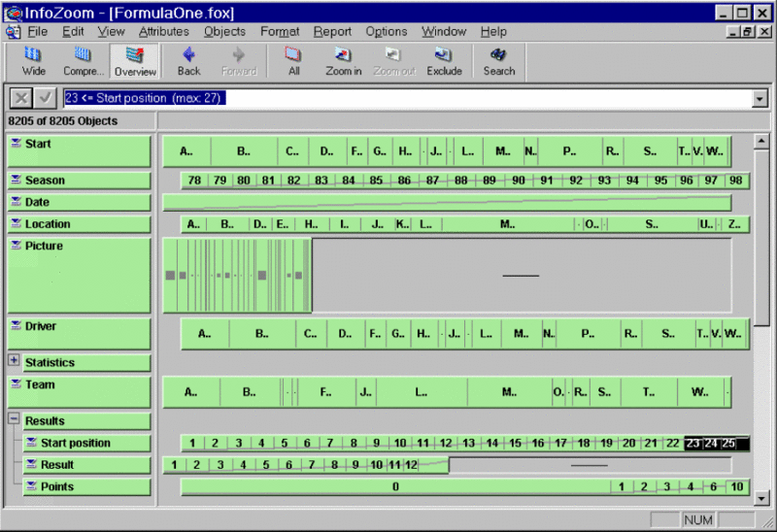This screenshot has width=777, height=532.
Task: Click the Picture row thumbnail strip
Action: point(237,276)
